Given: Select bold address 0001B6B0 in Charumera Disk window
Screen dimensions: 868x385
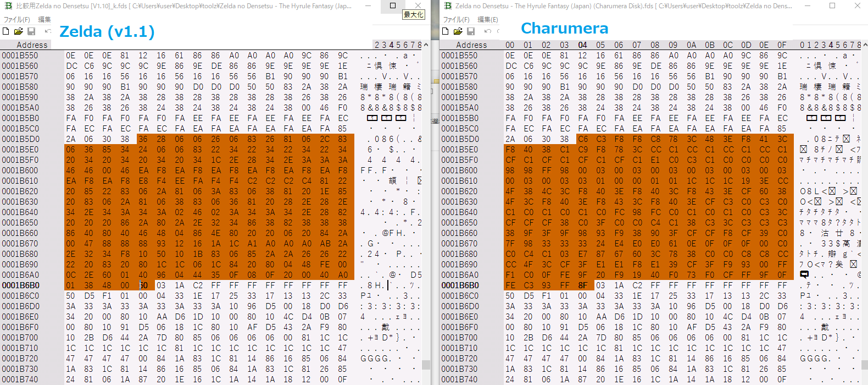Looking at the screenshot, I should tap(460, 285).
